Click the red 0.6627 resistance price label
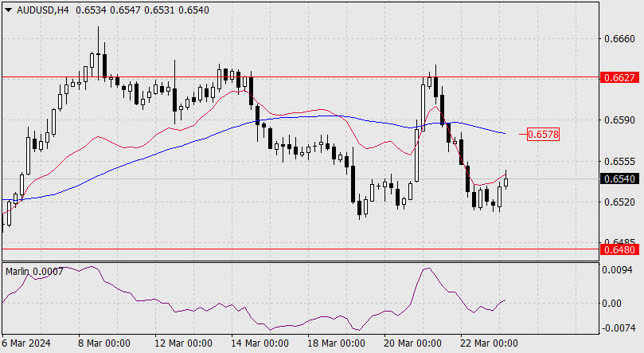The height and width of the screenshot is (353, 644). pos(619,77)
